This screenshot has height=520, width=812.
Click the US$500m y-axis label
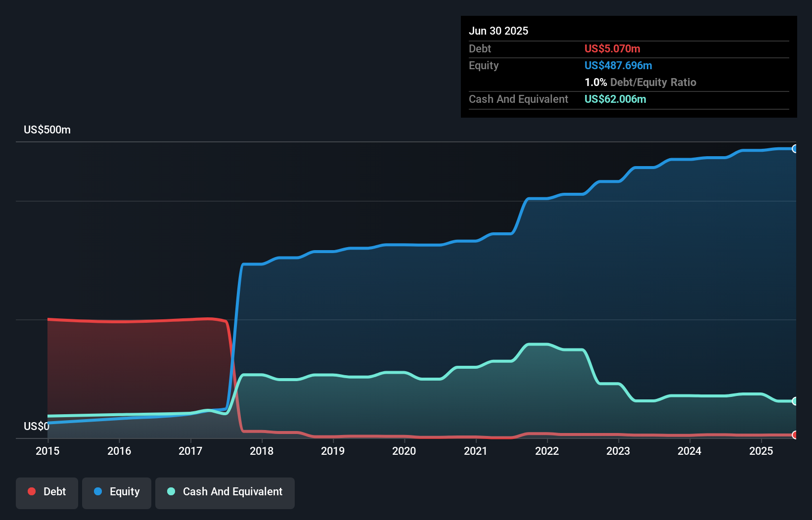pyautogui.click(x=47, y=130)
